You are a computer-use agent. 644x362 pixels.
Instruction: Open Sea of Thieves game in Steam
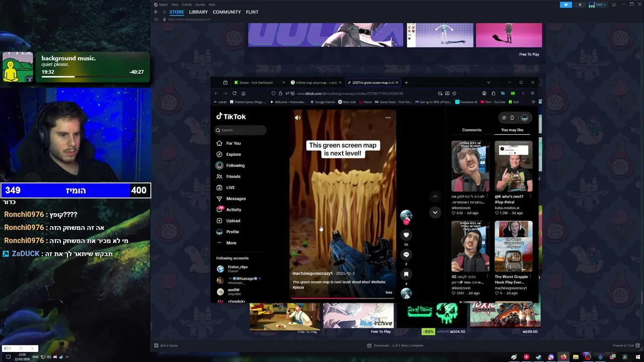click(x=431, y=316)
